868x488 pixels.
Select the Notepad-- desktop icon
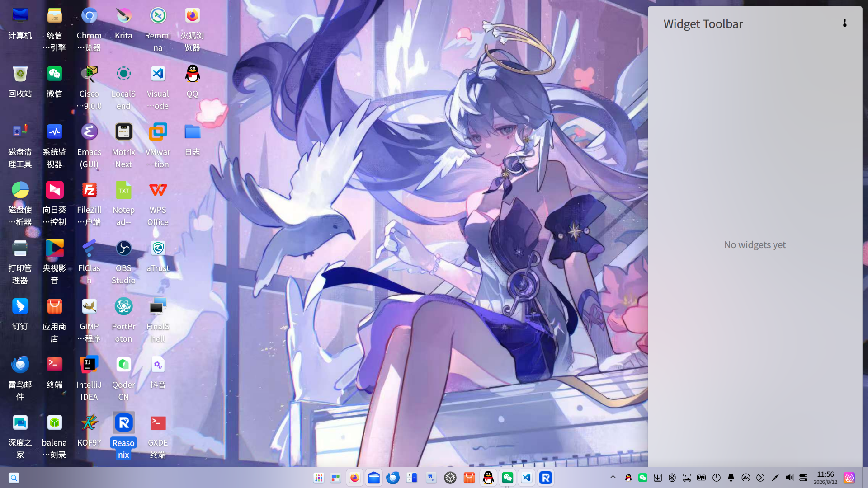click(123, 190)
